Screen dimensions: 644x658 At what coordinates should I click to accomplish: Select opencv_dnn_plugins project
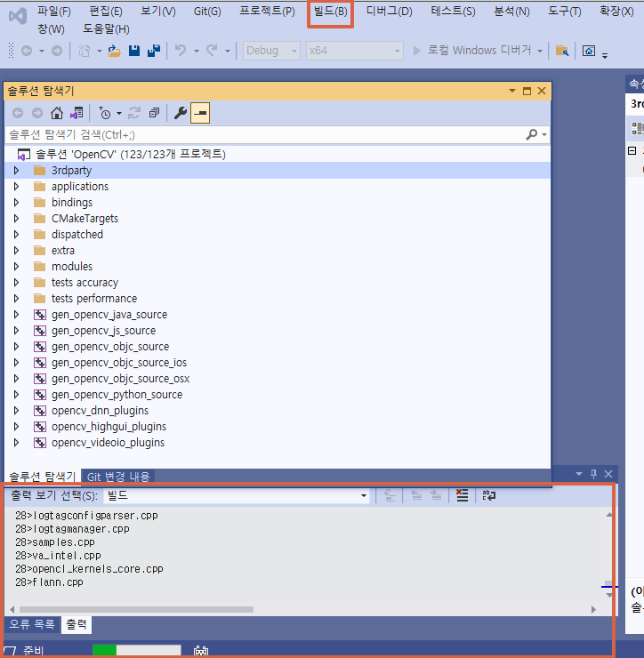pos(100,411)
